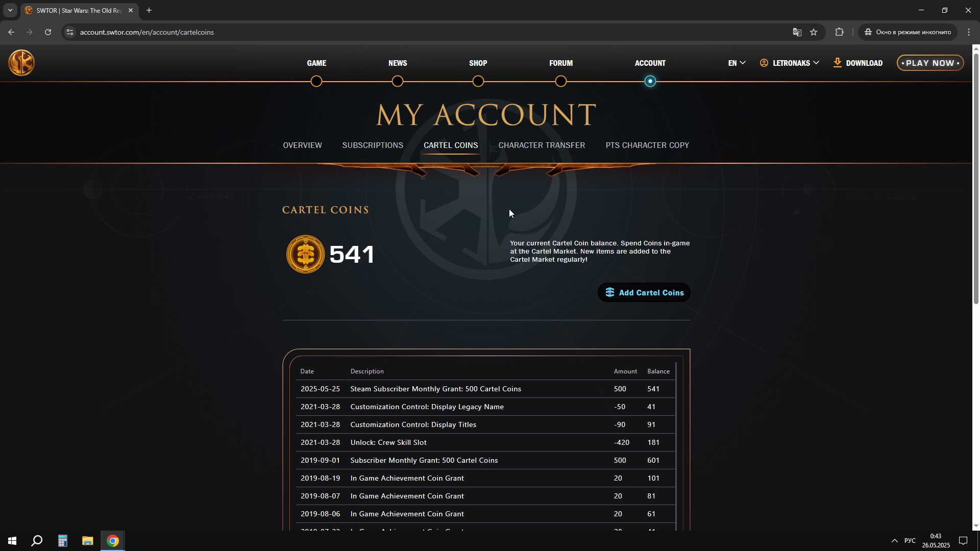The image size is (980, 551).
Task: Click the 2019-08-19 date cell
Action: (x=320, y=478)
